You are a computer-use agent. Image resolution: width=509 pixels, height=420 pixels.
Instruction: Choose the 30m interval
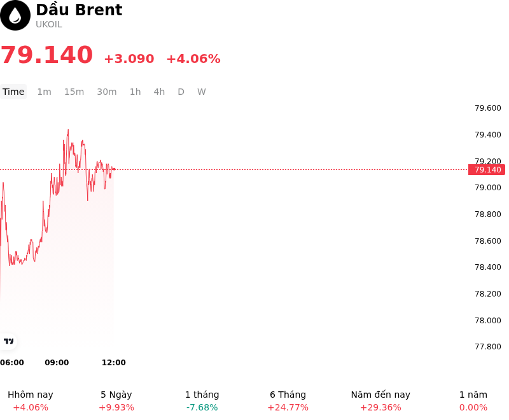107,92
